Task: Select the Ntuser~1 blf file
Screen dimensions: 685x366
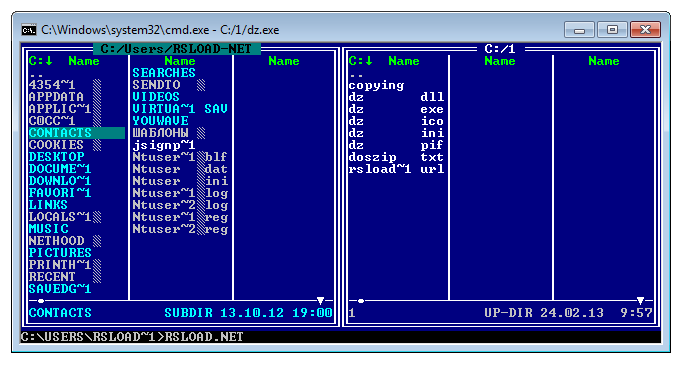Action: click(180, 157)
